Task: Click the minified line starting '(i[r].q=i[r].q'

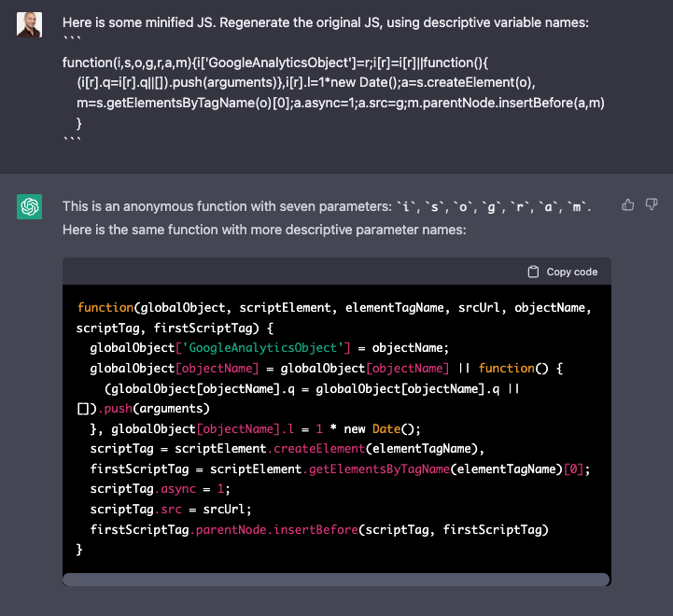Action: [x=306, y=82]
